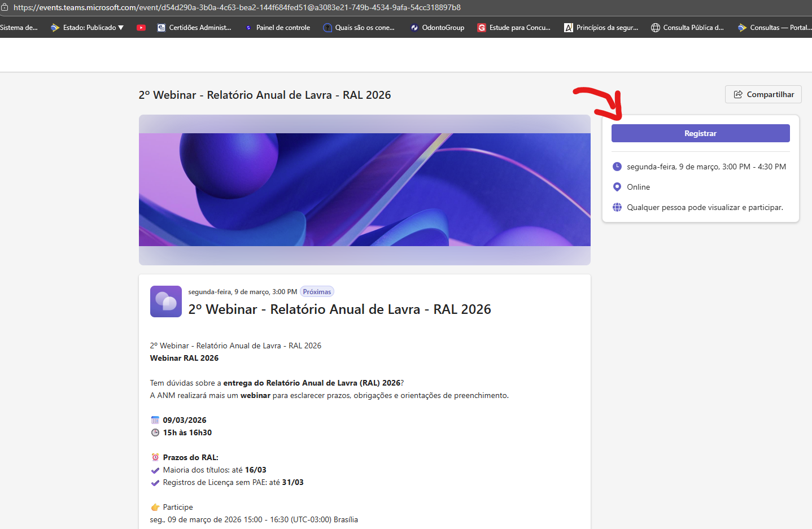
Task: Click the globe icon on the Consulta Pública bookmark
Action: point(655,27)
